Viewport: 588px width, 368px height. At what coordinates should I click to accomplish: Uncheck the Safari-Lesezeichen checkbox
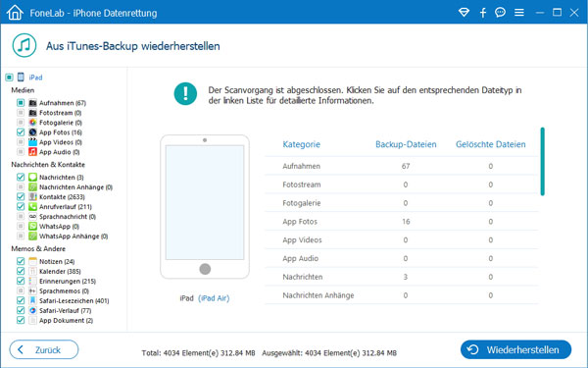pyautogui.click(x=21, y=300)
